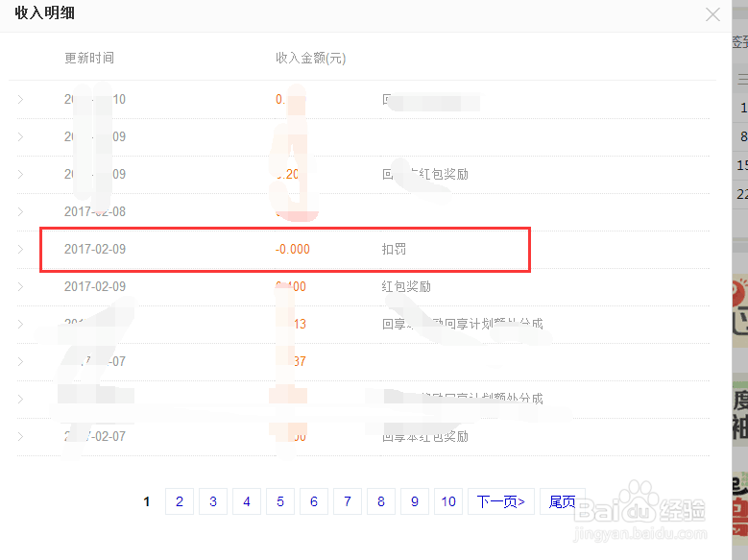Go to page 3

[x=213, y=501]
